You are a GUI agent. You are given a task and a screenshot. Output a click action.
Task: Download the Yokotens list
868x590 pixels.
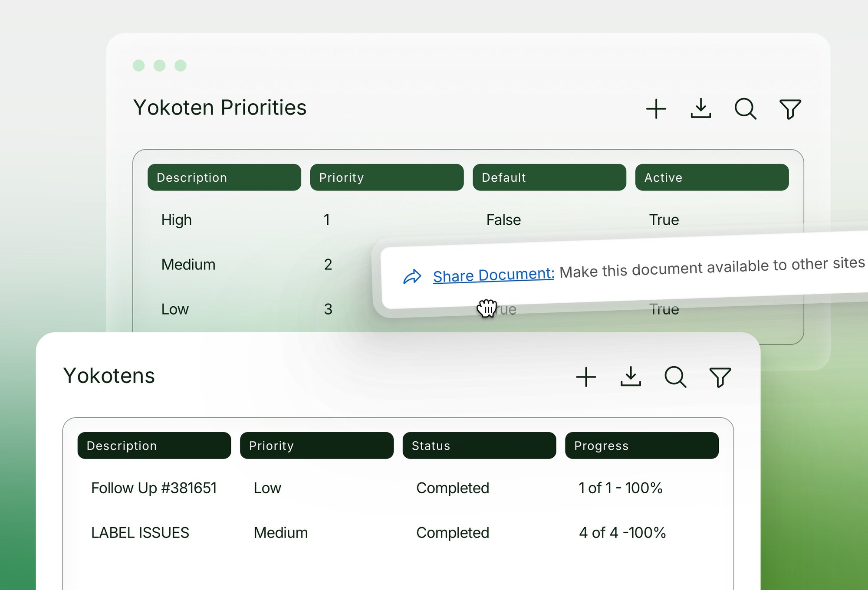pyautogui.click(x=631, y=377)
